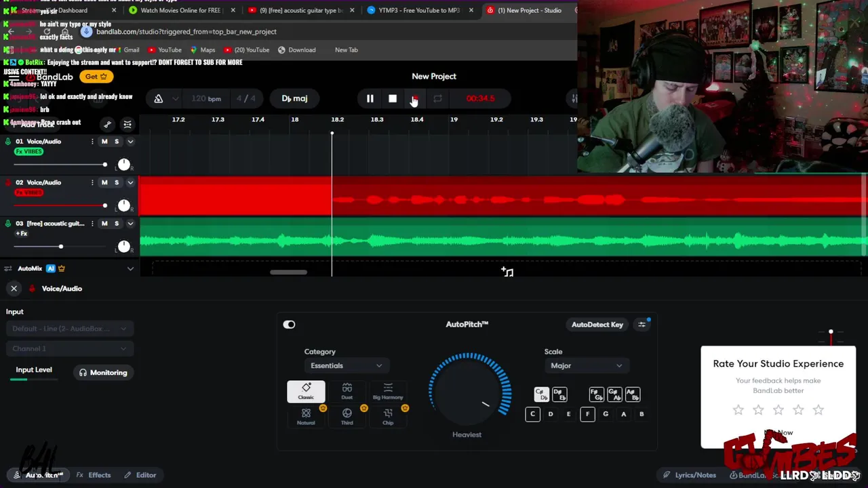
Task: Open track 02 three-dot menu
Action: 92,182
